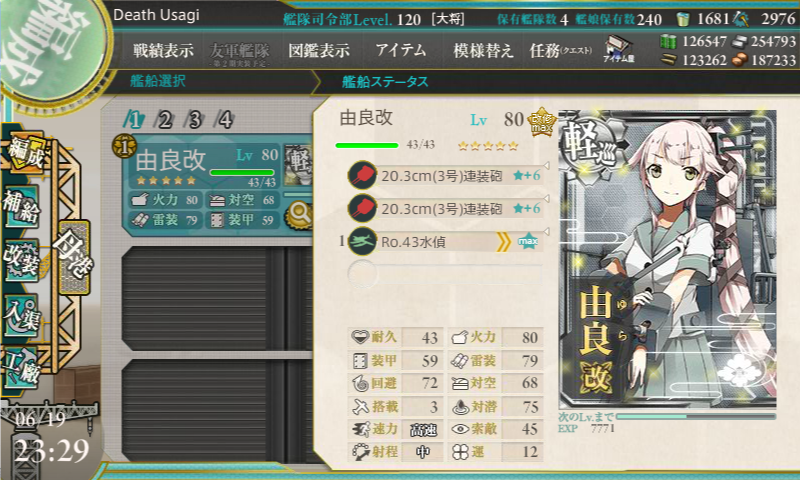Open the 編成 organize side menu icon
This screenshot has width=800, height=480.
tap(25, 155)
